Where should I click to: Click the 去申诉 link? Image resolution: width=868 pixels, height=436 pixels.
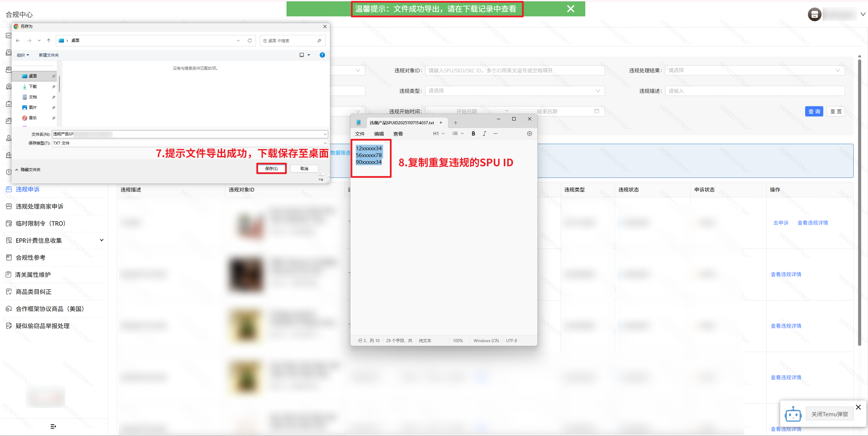click(781, 223)
